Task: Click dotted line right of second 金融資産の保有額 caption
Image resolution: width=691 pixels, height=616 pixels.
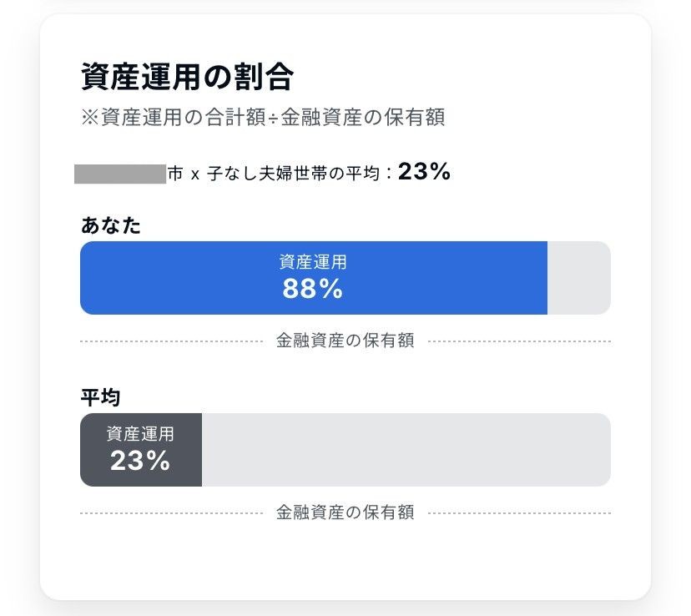Action: tap(519, 513)
